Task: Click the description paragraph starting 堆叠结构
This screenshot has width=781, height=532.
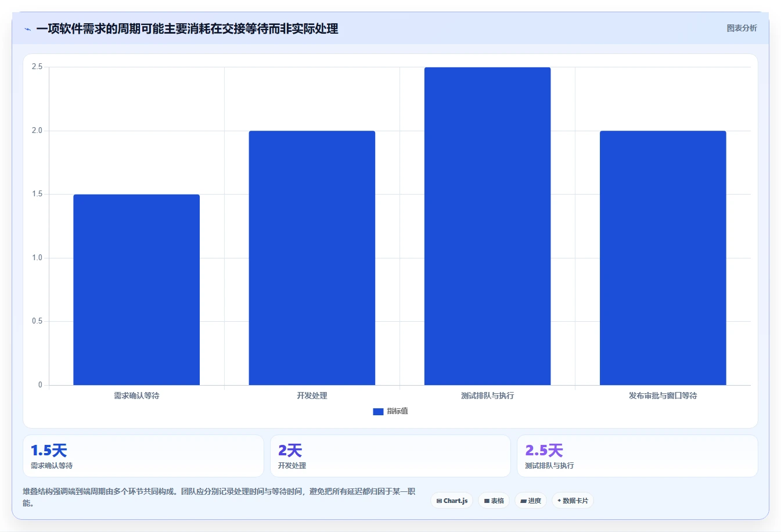Action: [219, 497]
